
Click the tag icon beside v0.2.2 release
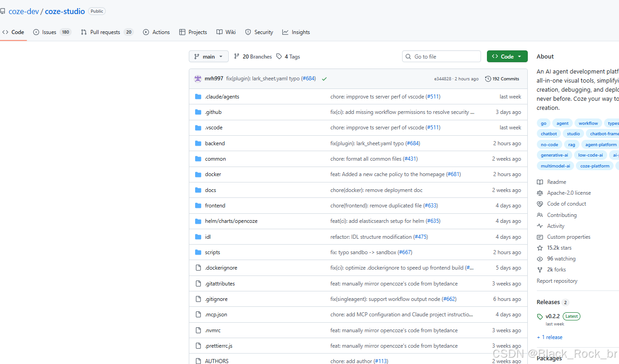coord(540,316)
